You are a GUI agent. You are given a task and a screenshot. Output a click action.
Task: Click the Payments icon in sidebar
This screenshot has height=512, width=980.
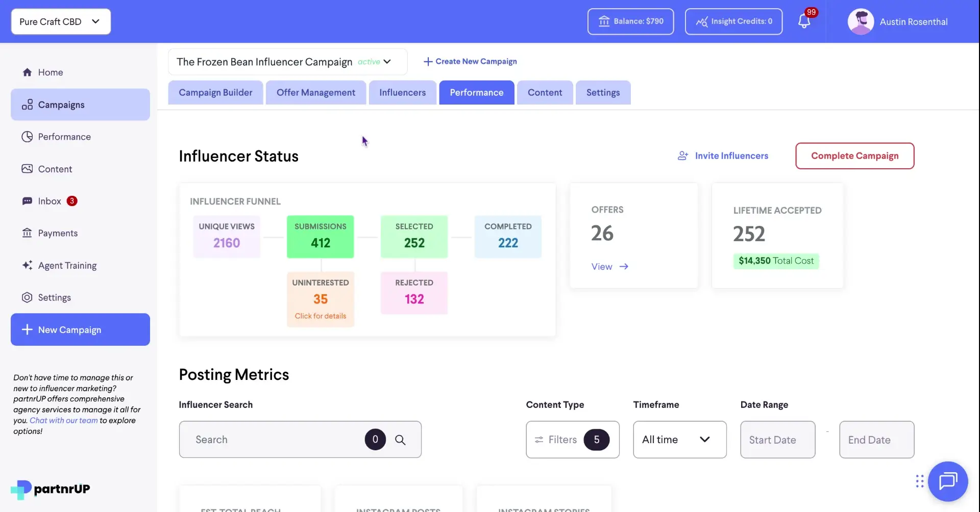(27, 233)
